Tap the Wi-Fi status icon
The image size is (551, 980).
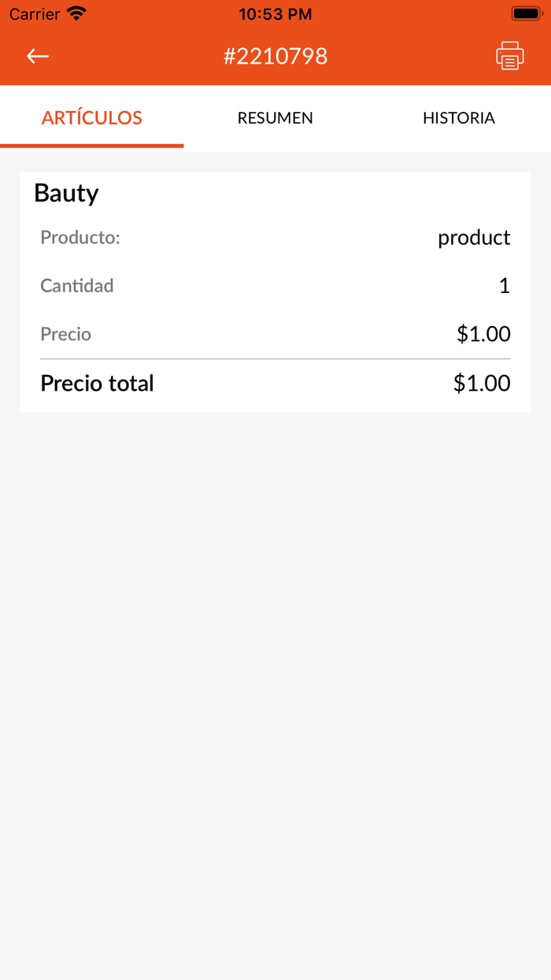tap(76, 13)
